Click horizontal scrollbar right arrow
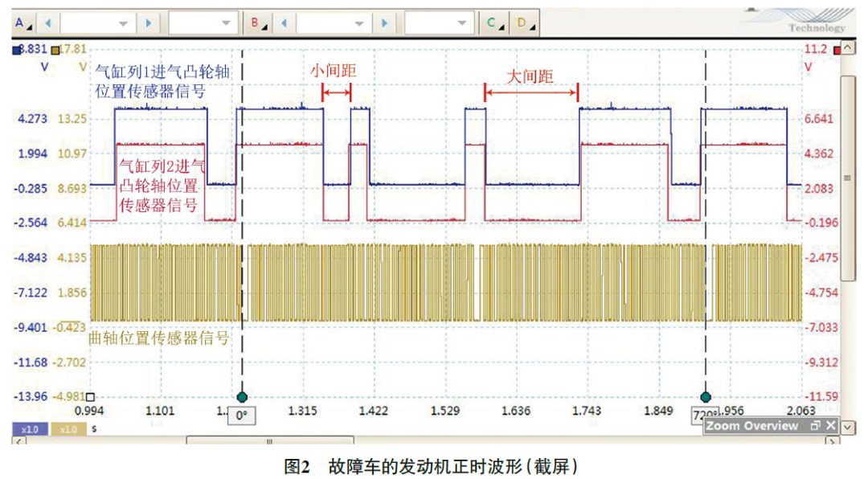 click(833, 441)
